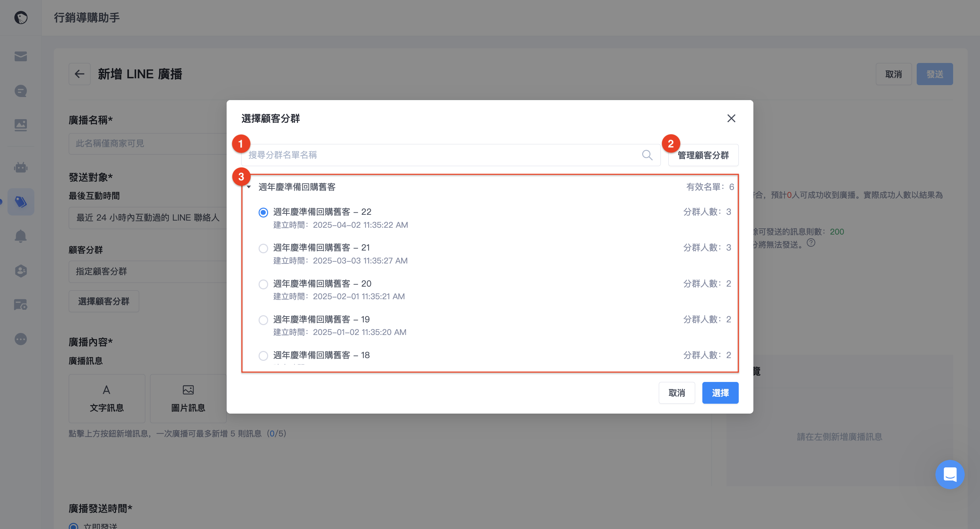Focus the 廣播名稱 input field
Image resolution: width=980 pixels, height=529 pixels.
[x=148, y=143]
